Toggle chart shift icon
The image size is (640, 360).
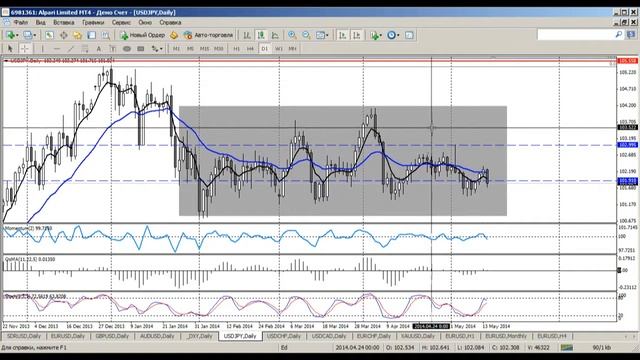tap(357, 36)
